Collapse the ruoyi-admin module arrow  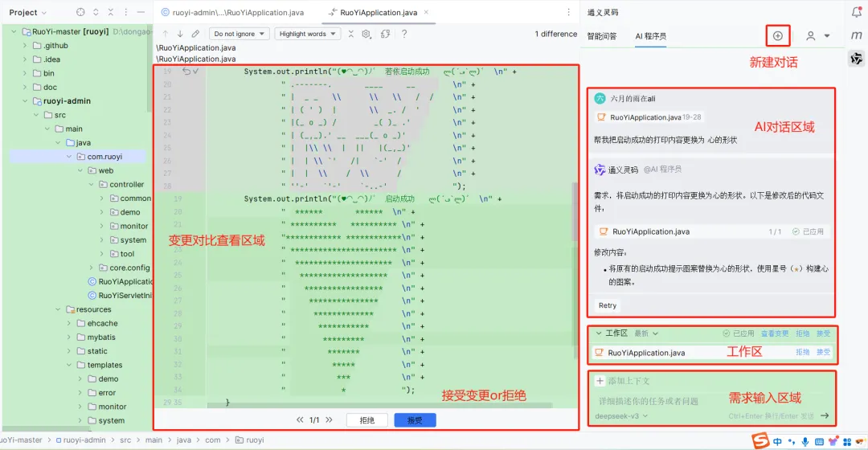coord(25,100)
